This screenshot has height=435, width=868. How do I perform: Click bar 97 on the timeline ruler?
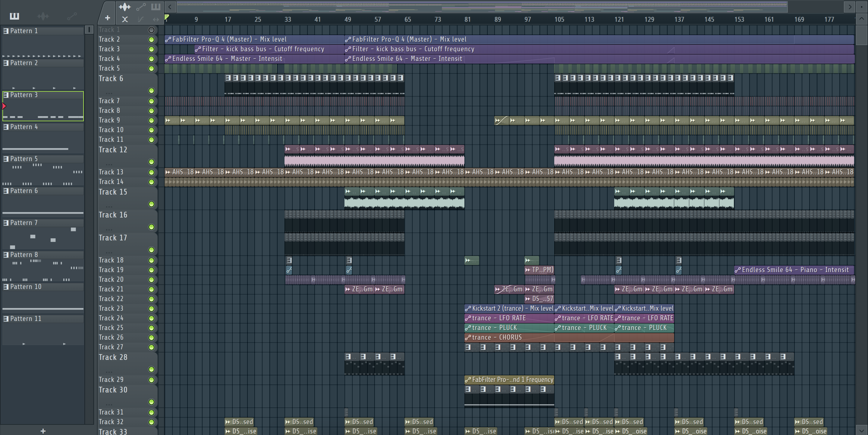click(528, 19)
